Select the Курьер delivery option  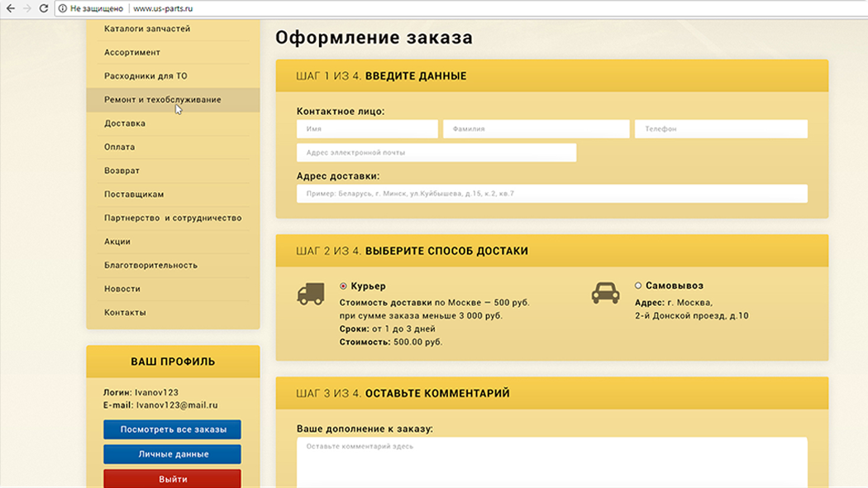click(343, 286)
